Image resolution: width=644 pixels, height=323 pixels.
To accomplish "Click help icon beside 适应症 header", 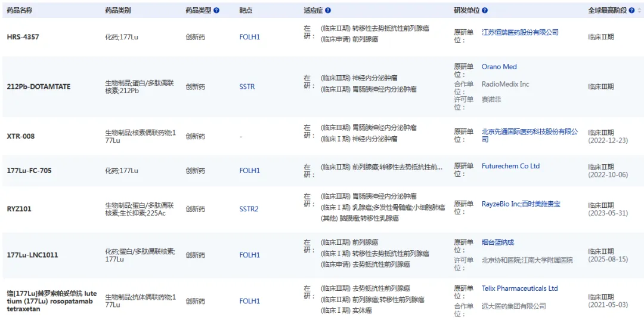I will [328, 11].
